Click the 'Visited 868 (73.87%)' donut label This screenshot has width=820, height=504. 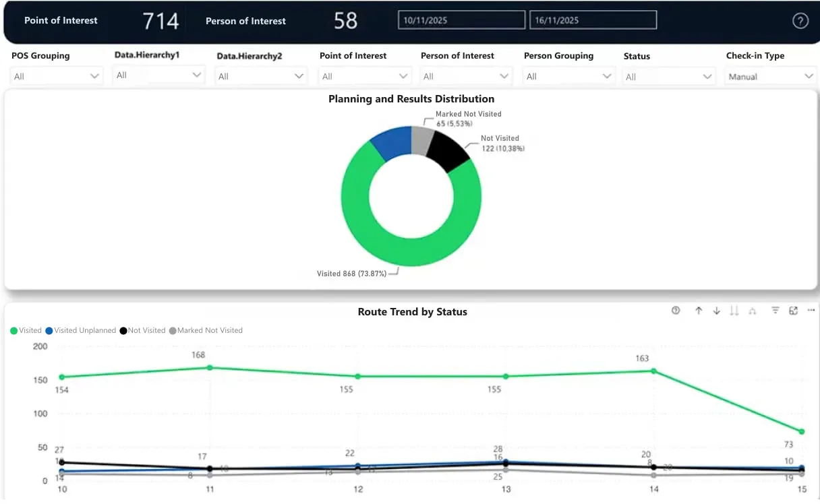tap(353, 274)
